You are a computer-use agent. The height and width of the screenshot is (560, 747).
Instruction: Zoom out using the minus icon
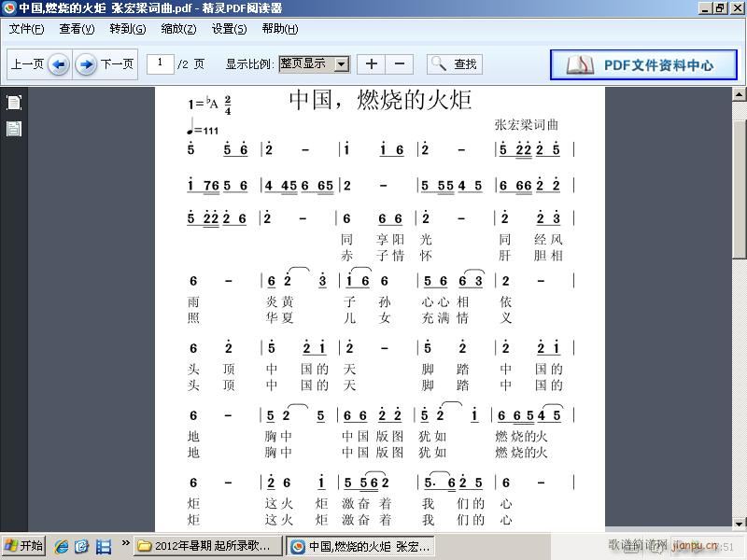399,63
